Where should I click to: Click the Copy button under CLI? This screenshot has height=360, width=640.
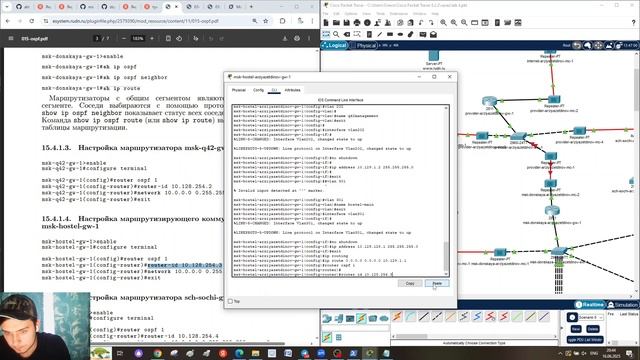410,283
